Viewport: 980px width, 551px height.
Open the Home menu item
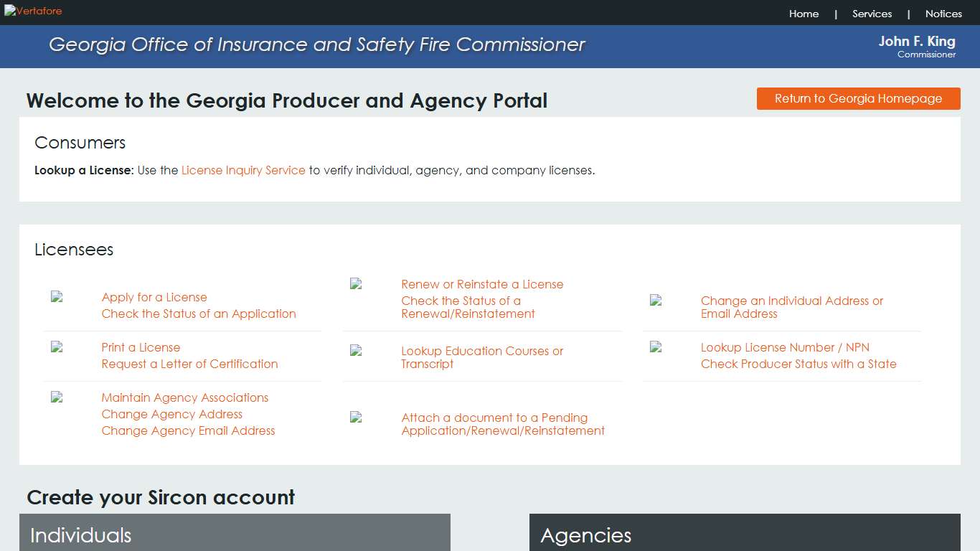pyautogui.click(x=804, y=14)
